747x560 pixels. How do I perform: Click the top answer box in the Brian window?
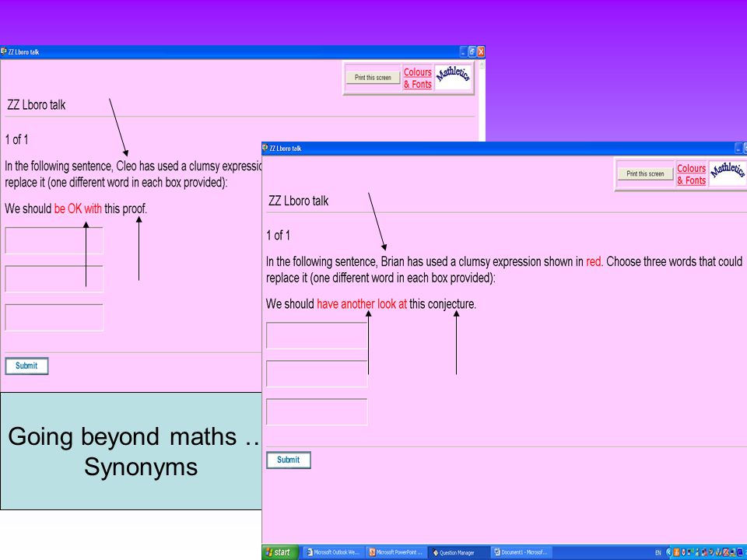tap(317, 336)
